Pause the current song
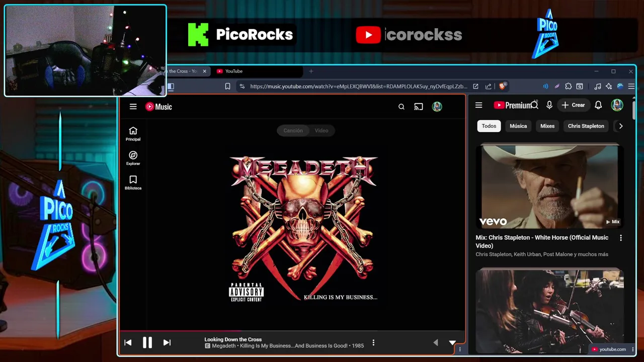 coord(147,342)
